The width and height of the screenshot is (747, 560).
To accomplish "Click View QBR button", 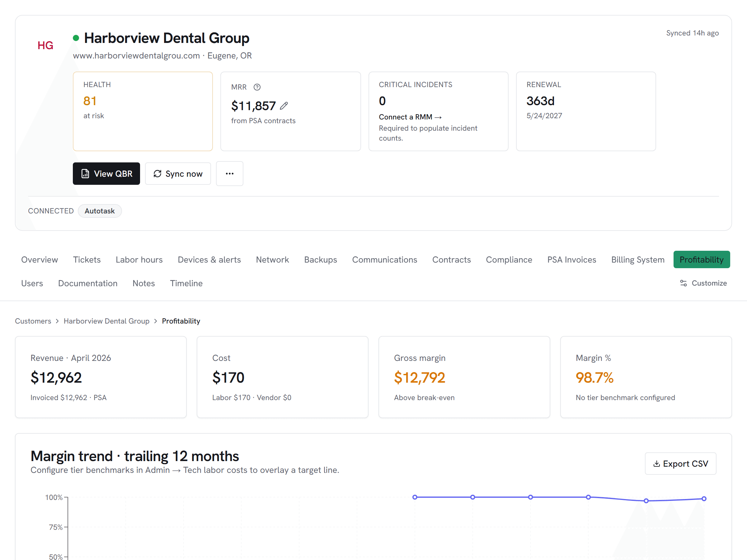I will click(x=106, y=174).
